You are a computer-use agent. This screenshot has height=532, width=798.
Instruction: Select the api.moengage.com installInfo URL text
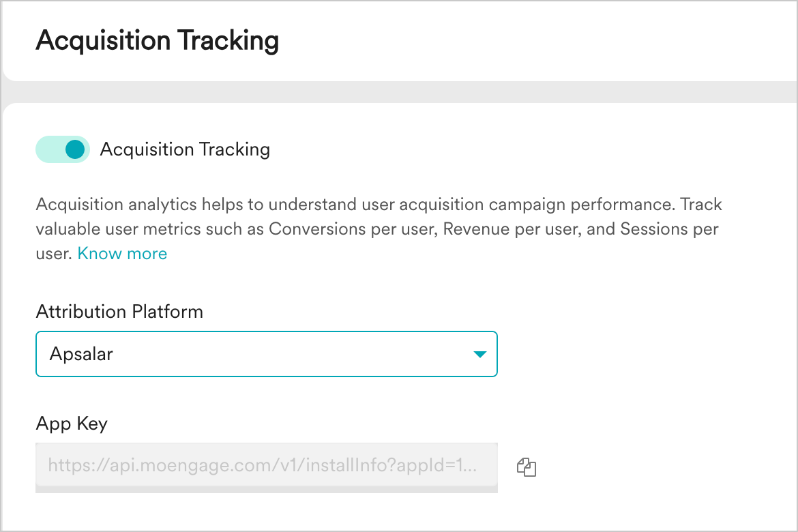[263, 465]
